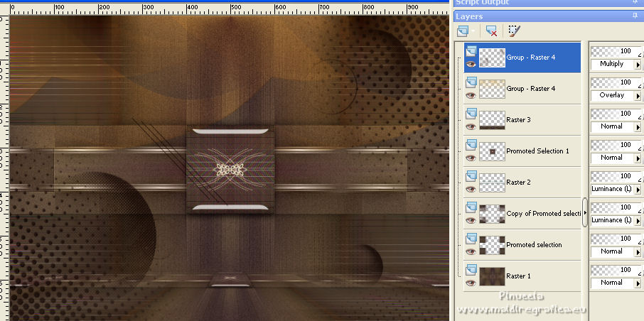The width and height of the screenshot is (644, 321).
Task: Toggle visibility of Promoted Selection 1 layer
Action: point(471,158)
